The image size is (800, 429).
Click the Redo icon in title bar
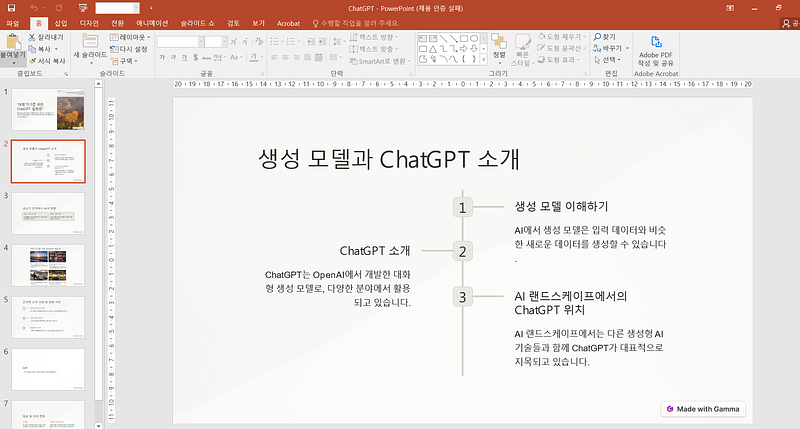point(59,8)
